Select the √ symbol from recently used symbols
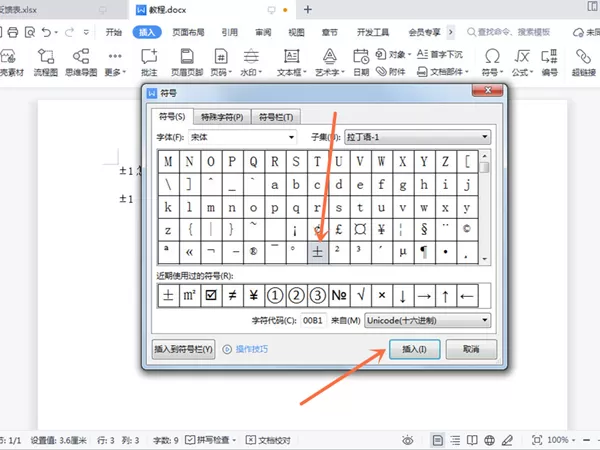 coord(360,295)
